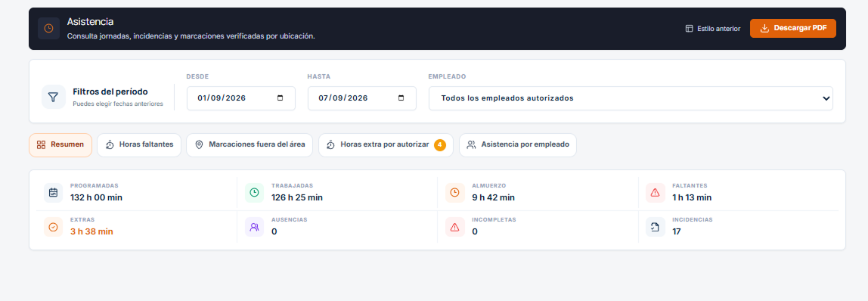Click the EXTRAS label
The image size is (868, 301).
tap(82, 219)
